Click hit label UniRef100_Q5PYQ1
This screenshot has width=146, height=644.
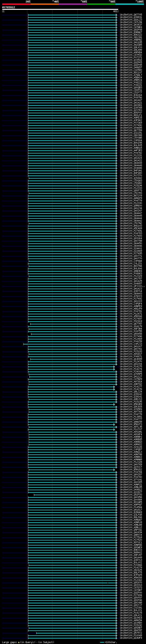(131, 530)
